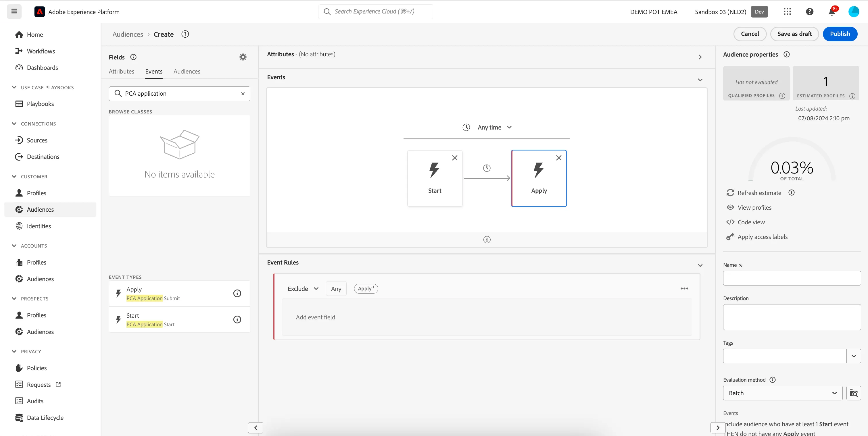Collapse the left Fields panel arrow

[x=256, y=428]
